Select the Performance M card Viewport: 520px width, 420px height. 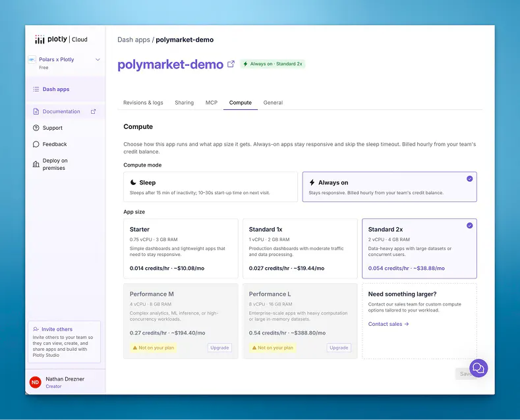tap(181, 321)
